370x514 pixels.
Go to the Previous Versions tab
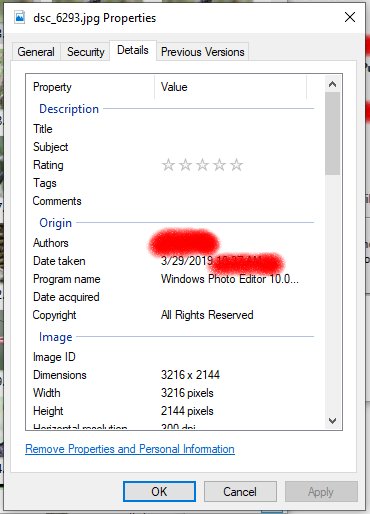pos(203,52)
